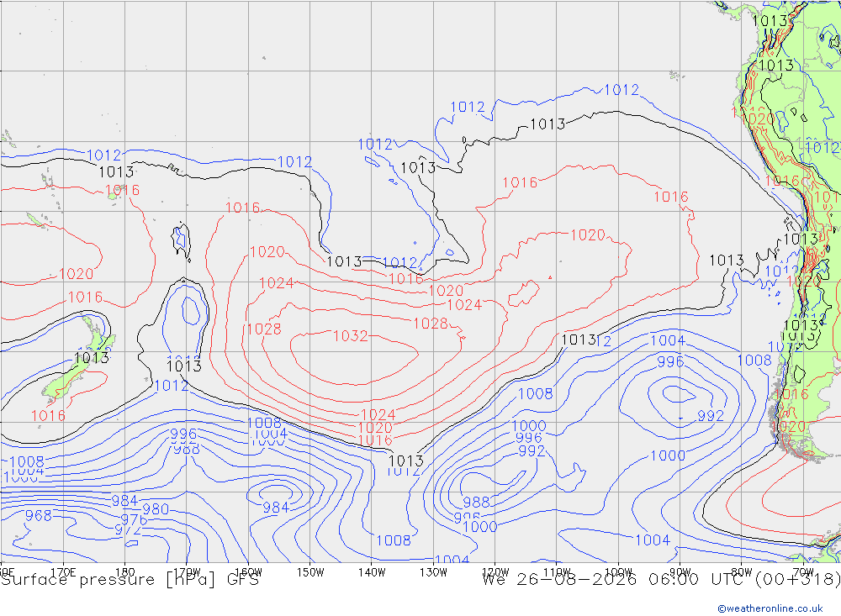Select the 'Surface pressure [hPa] GFS' title
841x616 pixels.
click(x=130, y=580)
